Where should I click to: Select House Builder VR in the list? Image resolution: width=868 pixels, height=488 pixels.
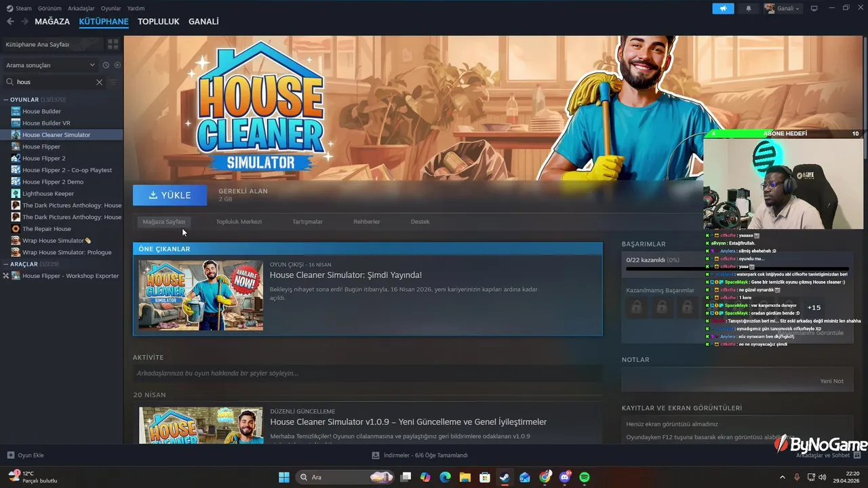pos(46,123)
